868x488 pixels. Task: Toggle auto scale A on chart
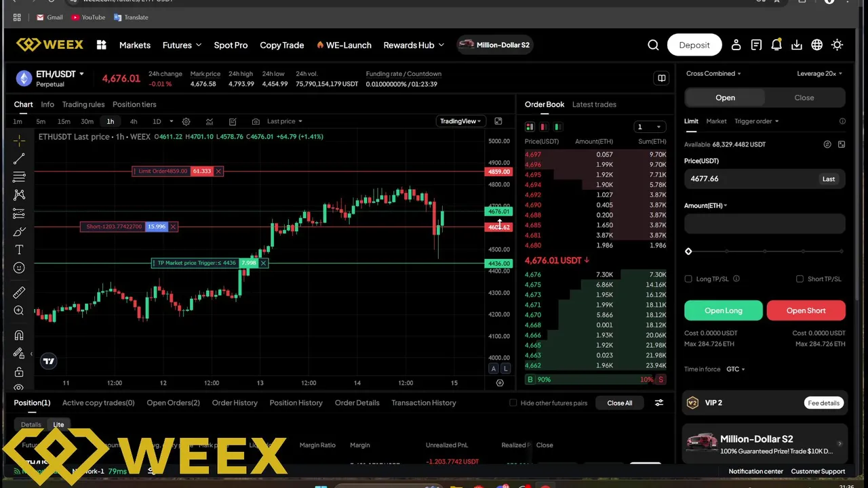[493, 368]
